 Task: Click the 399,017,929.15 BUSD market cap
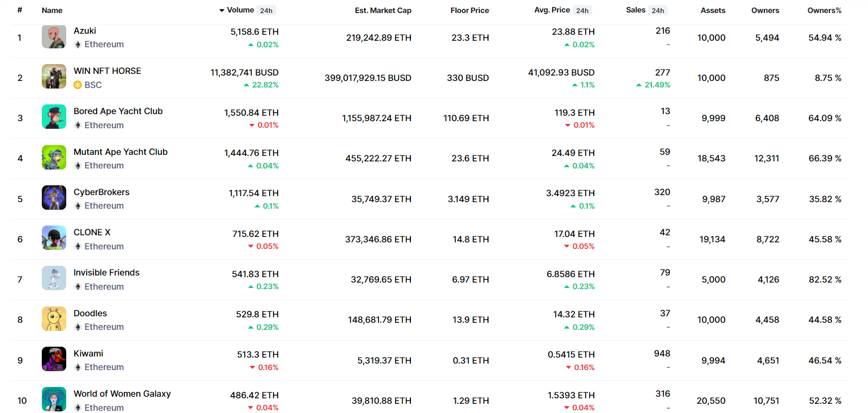(x=368, y=78)
